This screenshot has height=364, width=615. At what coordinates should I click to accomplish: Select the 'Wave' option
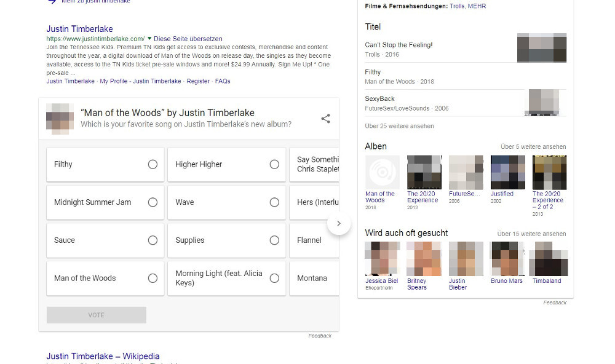274,202
